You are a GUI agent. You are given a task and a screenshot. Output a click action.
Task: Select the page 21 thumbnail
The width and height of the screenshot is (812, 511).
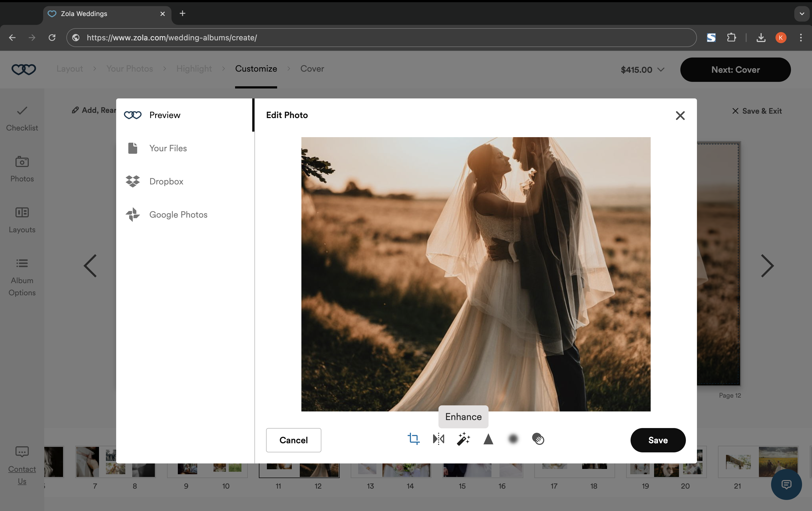[738, 462]
